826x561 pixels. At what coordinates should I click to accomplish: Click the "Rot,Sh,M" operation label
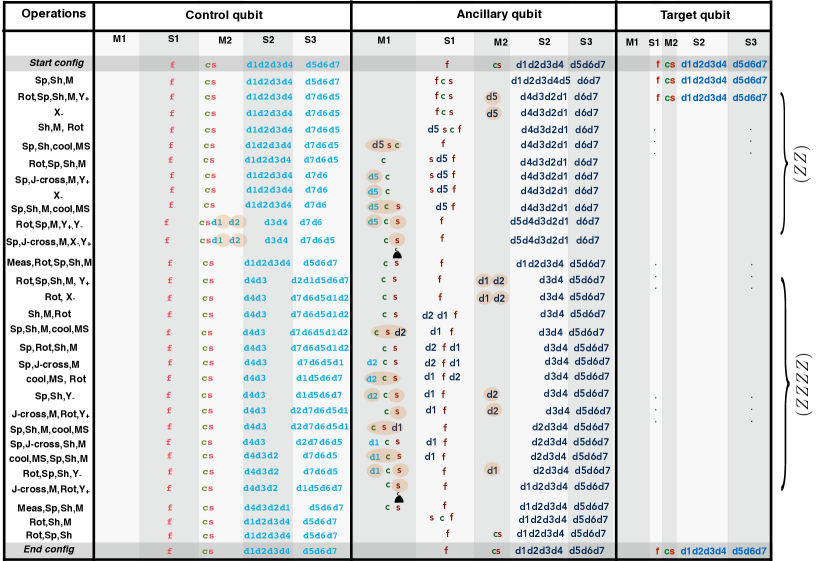point(50,522)
